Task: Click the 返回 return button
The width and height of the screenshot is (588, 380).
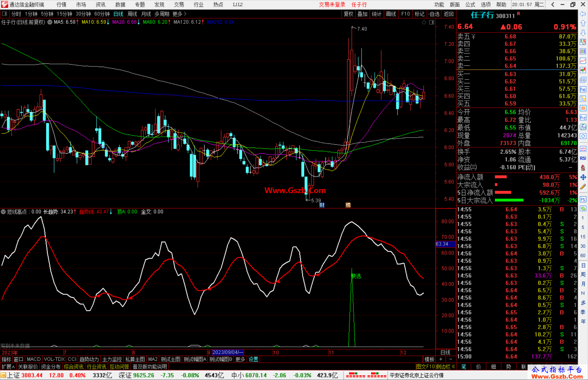Action: [x=448, y=14]
